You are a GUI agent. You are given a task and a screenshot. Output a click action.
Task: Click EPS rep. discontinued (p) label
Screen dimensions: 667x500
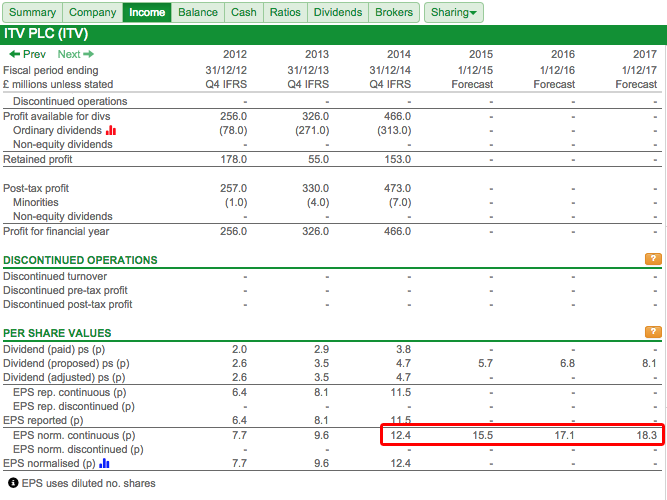click(74, 406)
